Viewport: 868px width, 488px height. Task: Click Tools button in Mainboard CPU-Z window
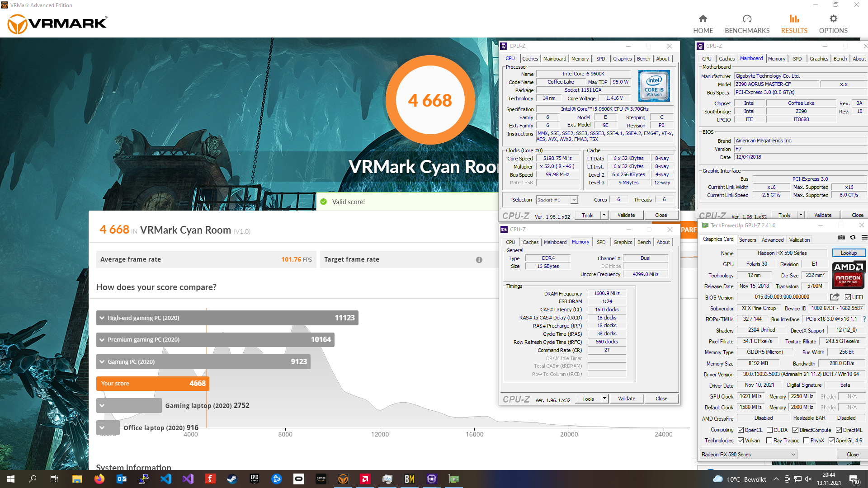[784, 216]
